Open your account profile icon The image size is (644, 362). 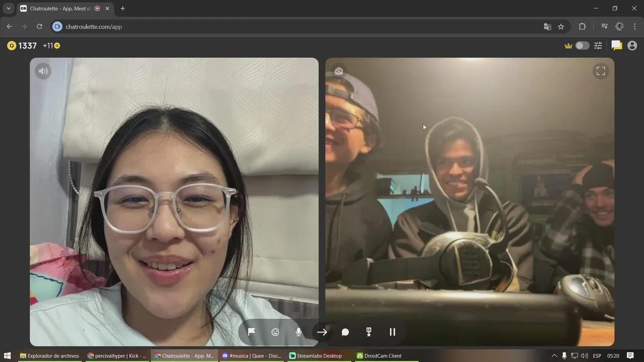632,45
